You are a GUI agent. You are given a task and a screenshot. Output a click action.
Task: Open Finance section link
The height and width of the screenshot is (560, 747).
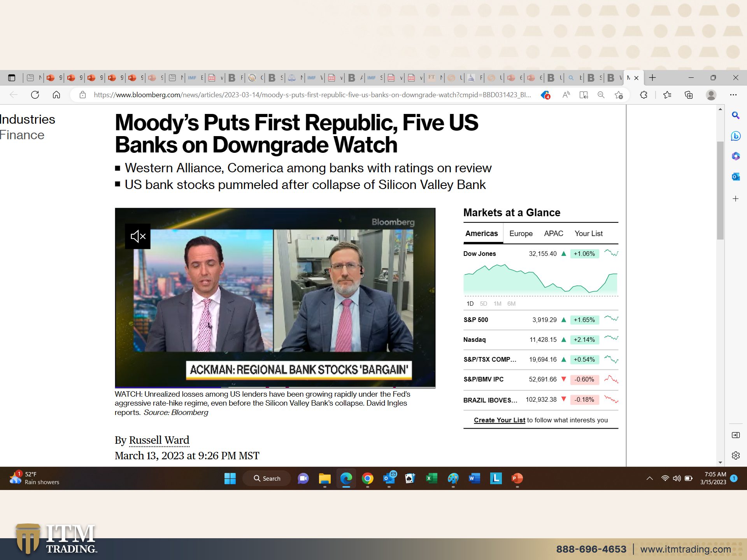click(x=22, y=135)
